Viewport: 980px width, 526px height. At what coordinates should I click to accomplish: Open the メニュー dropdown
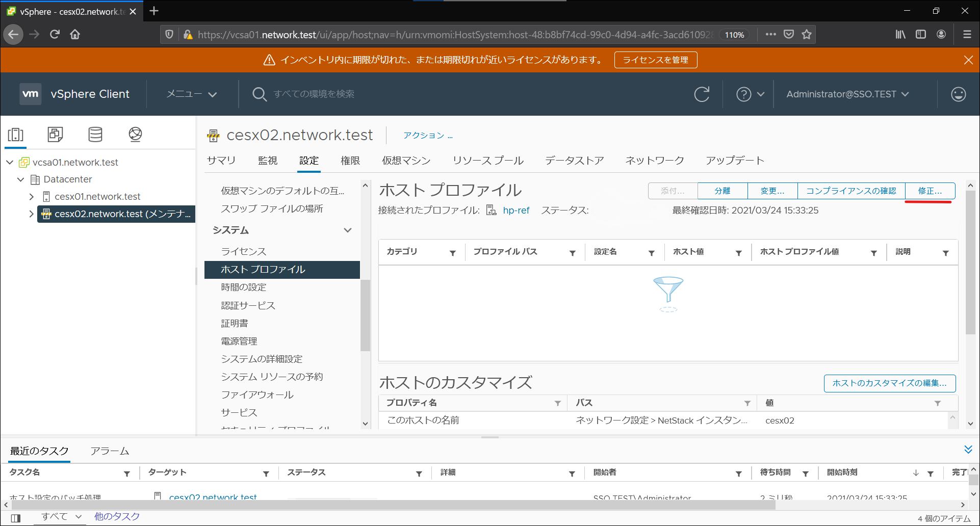point(192,94)
